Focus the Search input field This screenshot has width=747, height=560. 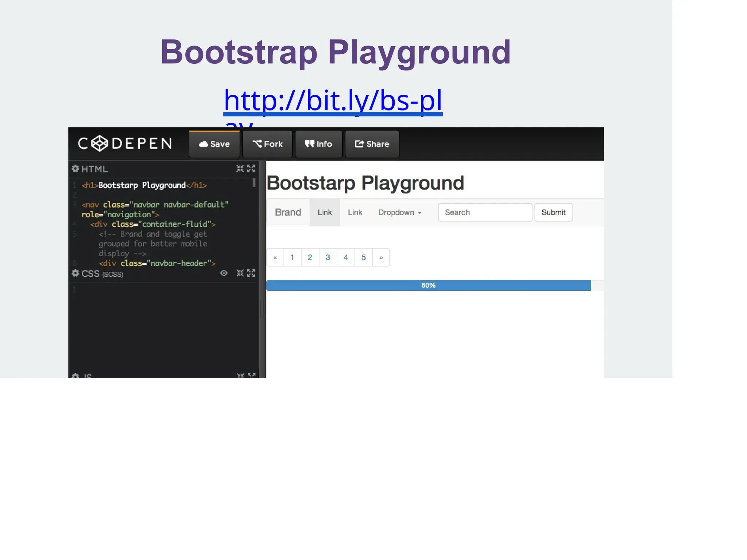[x=485, y=212]
